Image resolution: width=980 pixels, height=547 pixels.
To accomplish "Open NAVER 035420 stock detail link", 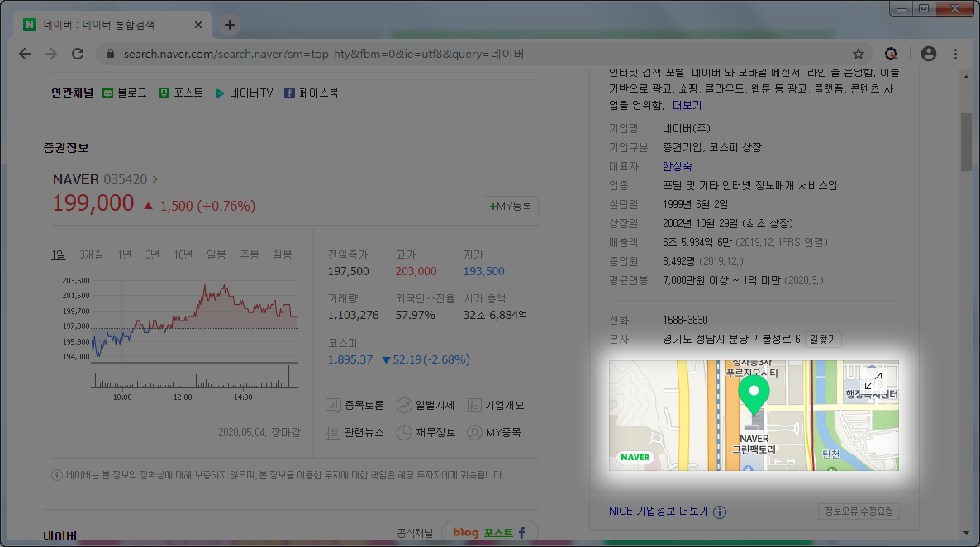I will click(105, 179).
